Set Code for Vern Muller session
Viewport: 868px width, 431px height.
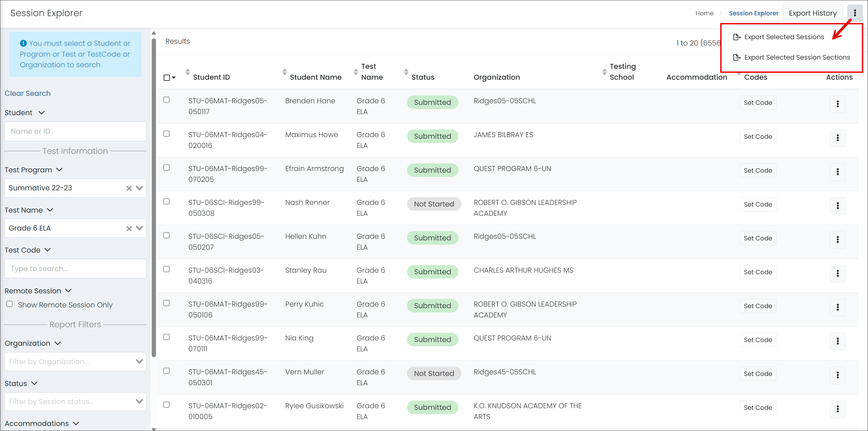tap(758, 374)
